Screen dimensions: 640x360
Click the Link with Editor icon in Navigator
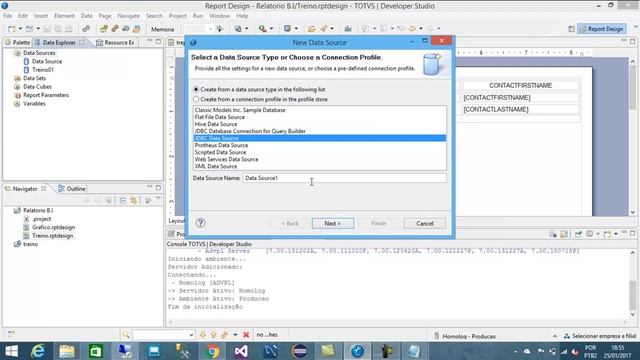click(x=134, y=200)
